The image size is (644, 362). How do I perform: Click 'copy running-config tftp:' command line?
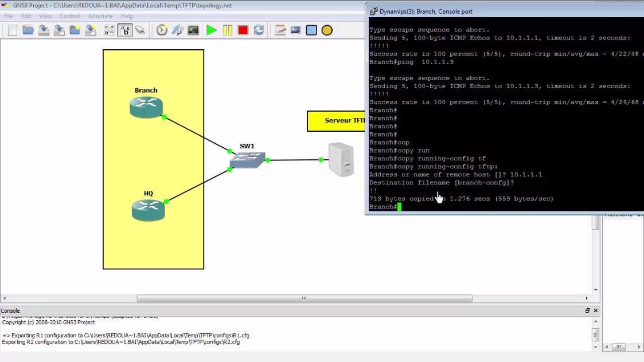(x=434, y=167)
